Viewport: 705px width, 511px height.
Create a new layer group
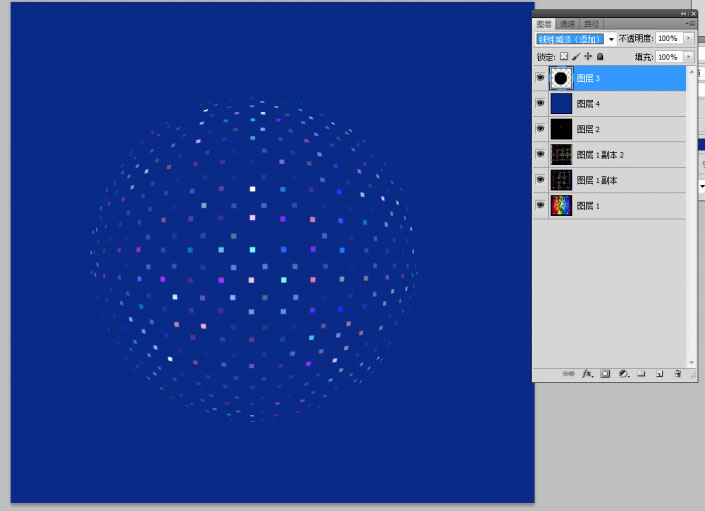(642, 373)
